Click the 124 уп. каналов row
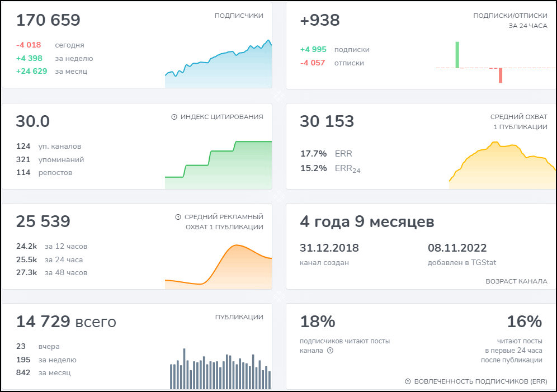 [49, 147]
